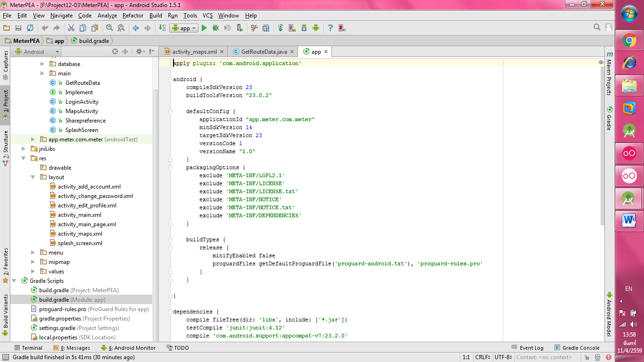Viewport: 644px width, 362px height.
Task: Open the Refactor menu
Action: 133,16
